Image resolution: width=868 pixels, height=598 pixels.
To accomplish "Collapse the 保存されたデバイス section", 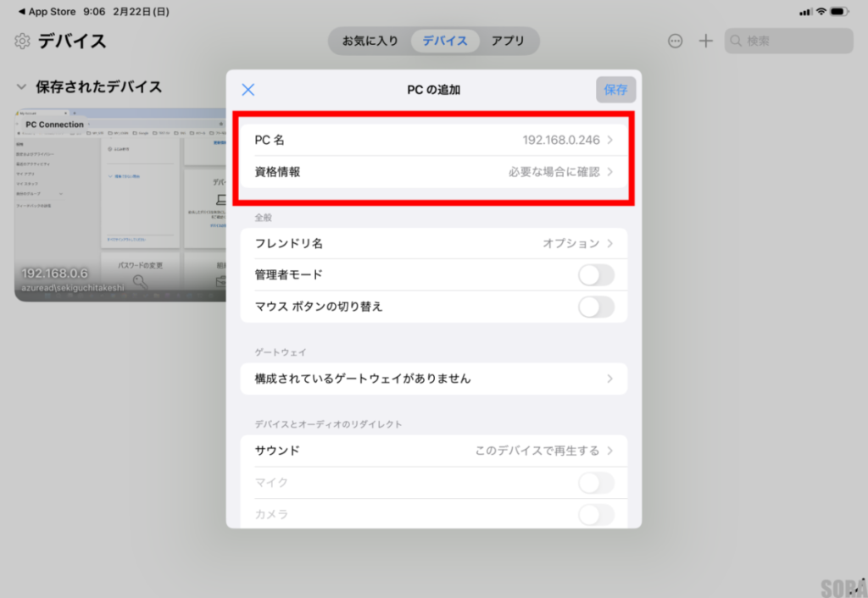I will click(x=21, y=86).
